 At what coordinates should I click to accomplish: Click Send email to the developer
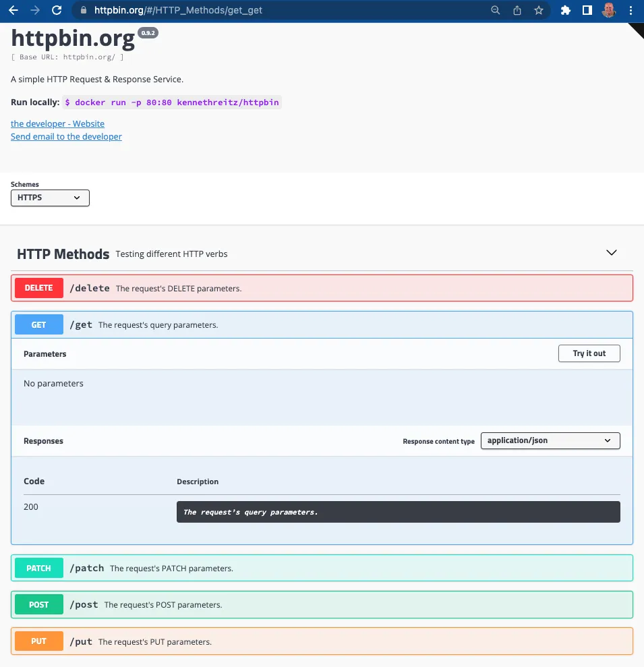pos(66,136)
